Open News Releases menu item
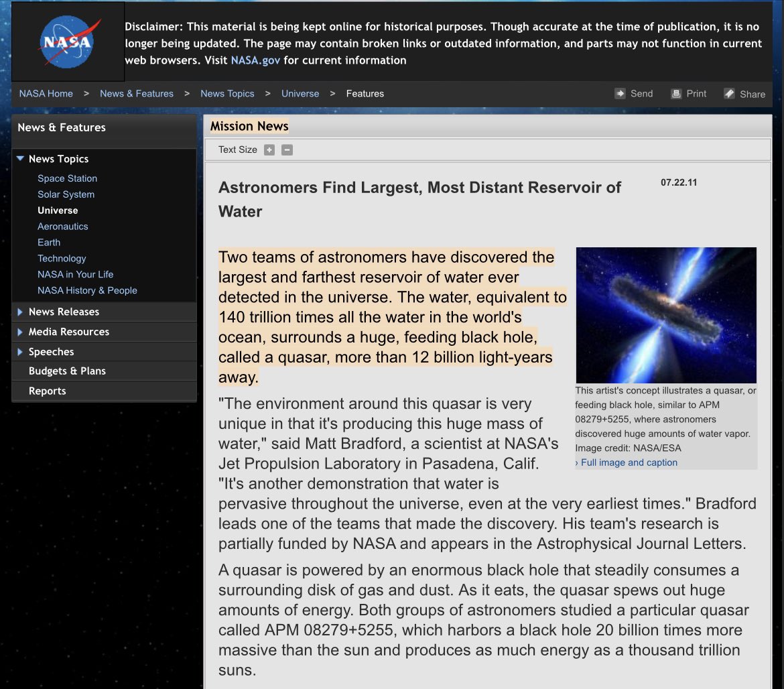Viewport: 784px width, 689px height. (x=64, y=312)
